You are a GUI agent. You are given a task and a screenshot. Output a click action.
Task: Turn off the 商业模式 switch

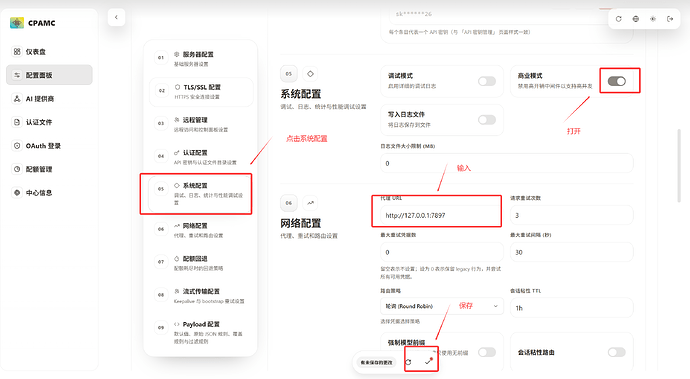coord(617,81)
